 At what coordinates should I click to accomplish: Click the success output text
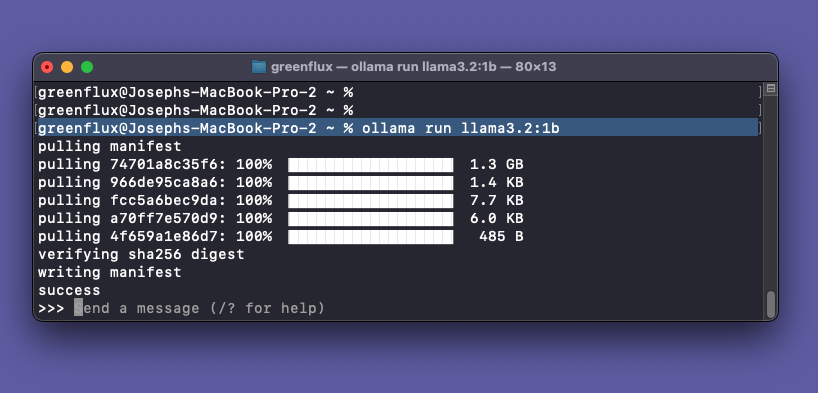[x=69, y=291]
